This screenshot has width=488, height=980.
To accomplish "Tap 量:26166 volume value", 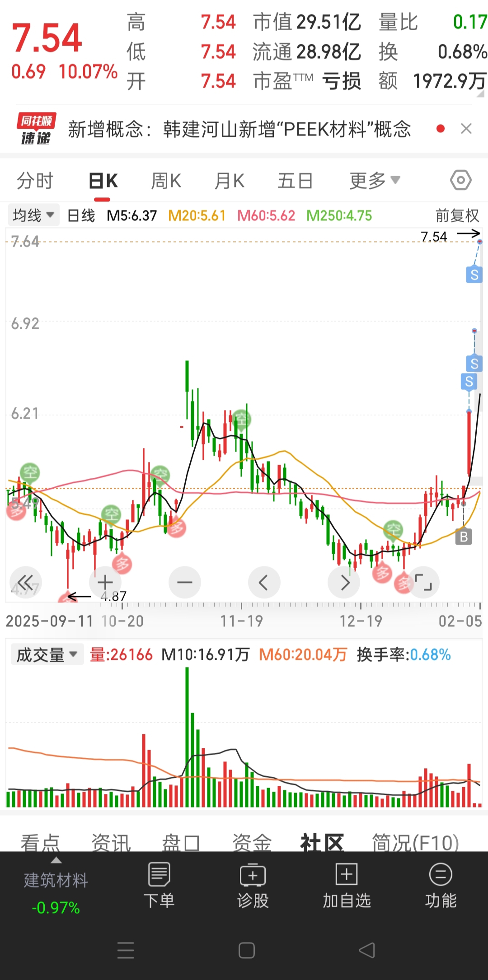I will 121,654.
